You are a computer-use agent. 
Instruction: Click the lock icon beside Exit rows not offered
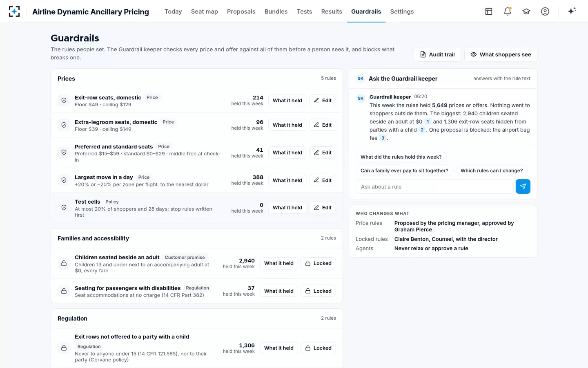(x=64, y=348)
